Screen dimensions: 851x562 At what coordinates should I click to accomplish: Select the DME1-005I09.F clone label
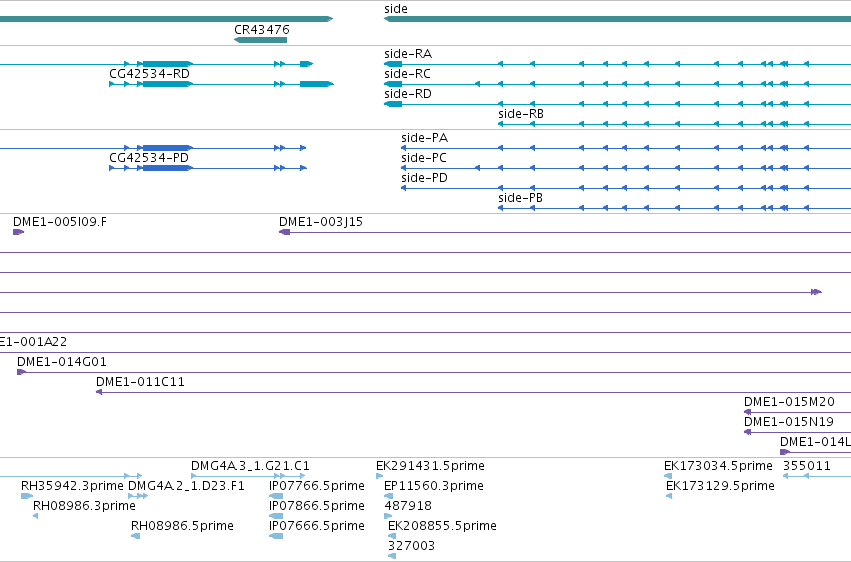(x=60, y=222)
